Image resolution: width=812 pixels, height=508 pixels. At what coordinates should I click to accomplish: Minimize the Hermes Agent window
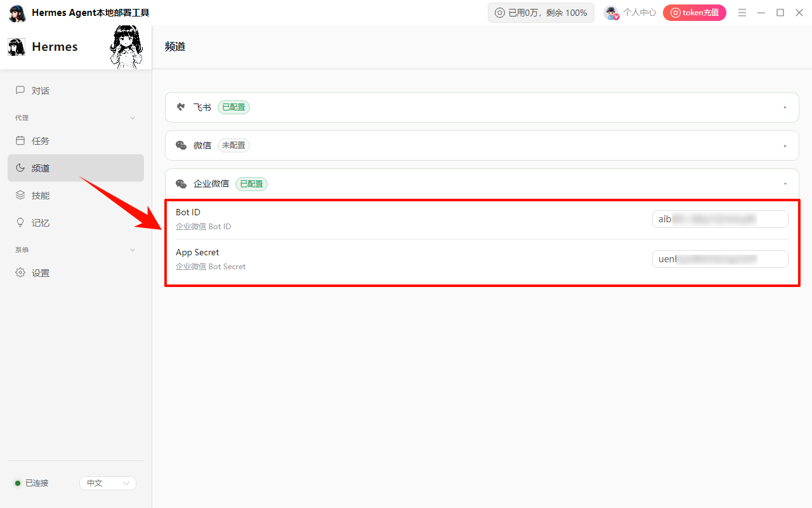[761, 13]
